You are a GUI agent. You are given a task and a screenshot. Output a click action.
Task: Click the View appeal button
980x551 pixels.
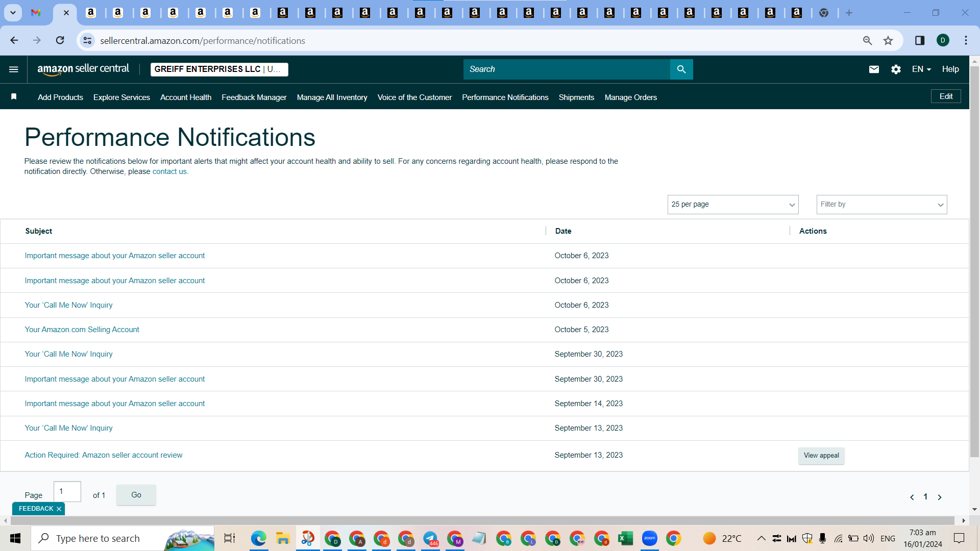[821, 456]
